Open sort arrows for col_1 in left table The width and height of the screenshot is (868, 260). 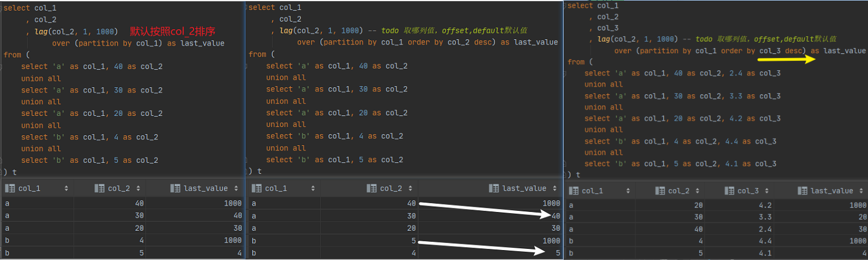66,189
